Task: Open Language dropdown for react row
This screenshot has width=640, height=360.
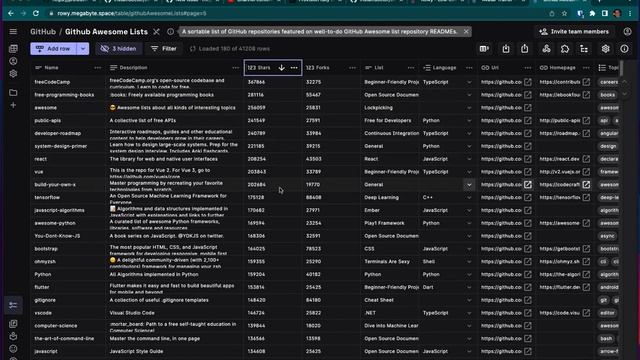Action: pyautogui.click(x=469, y=159)
